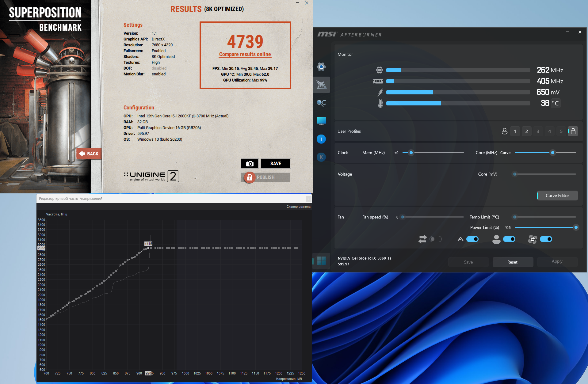Select the Afterburner fighter jet sidebar icon

tap(321, 85)
